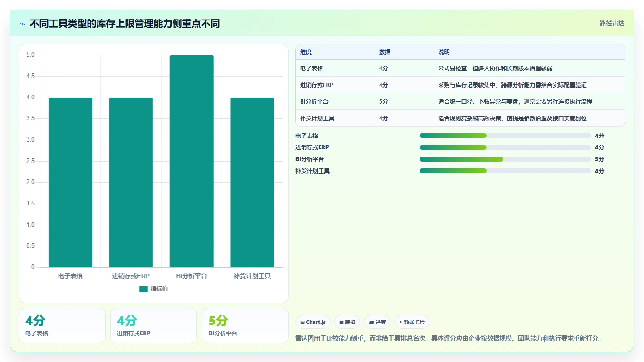
Task: Click the 进度 tag chip
Action: click(377, 322)
